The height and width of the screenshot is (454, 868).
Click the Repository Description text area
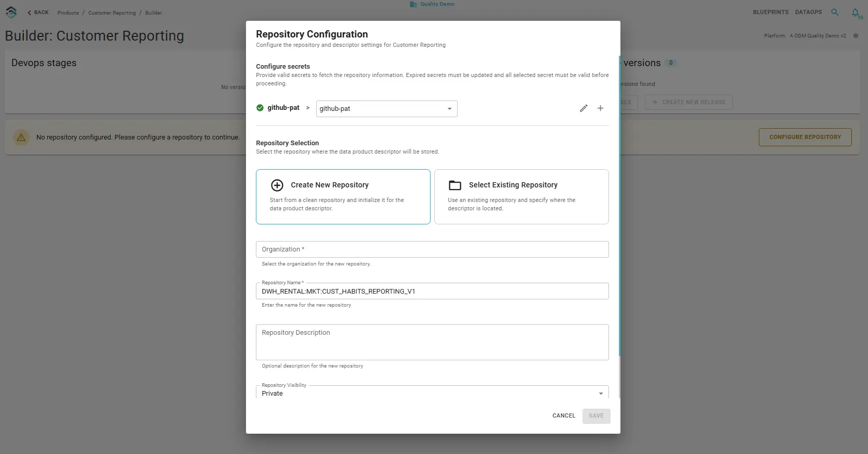point(432,342)
